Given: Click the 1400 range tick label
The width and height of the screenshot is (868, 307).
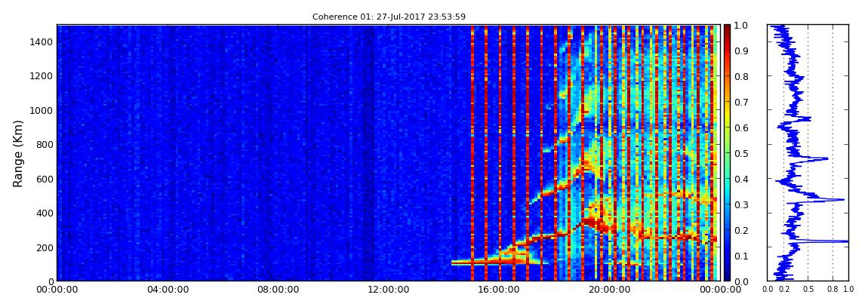Looking at the screenshot, I should (x=42, y=42).
